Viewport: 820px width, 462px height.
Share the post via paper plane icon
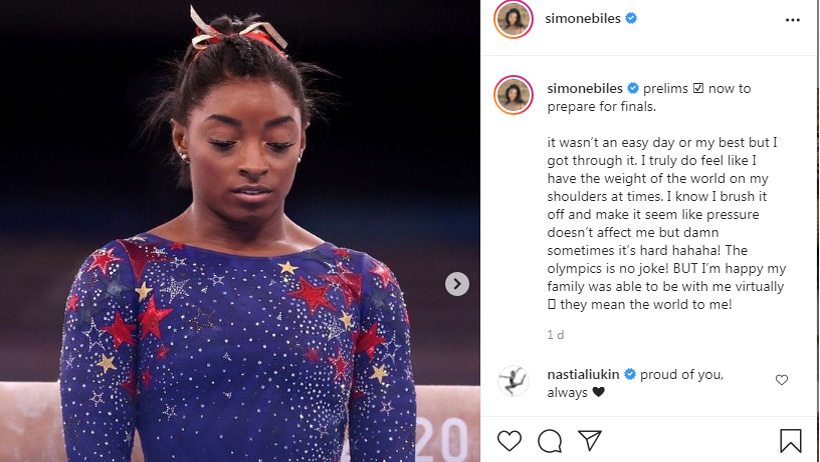(x=590, y=440)
